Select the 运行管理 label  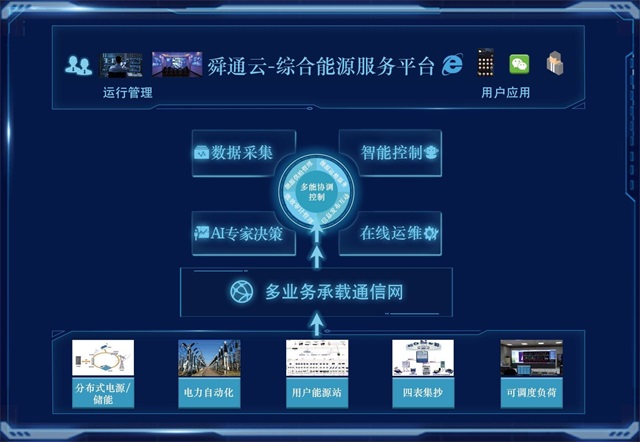tap(128, 93)
